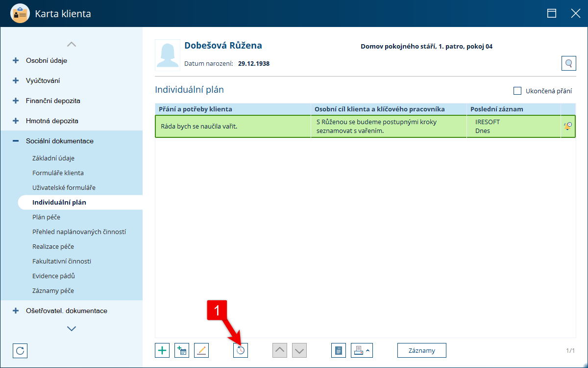The height and width of the screenshot is (368, 588).
Task: Click the add-with-calendar icon button
Action: (x=182, y=350)
